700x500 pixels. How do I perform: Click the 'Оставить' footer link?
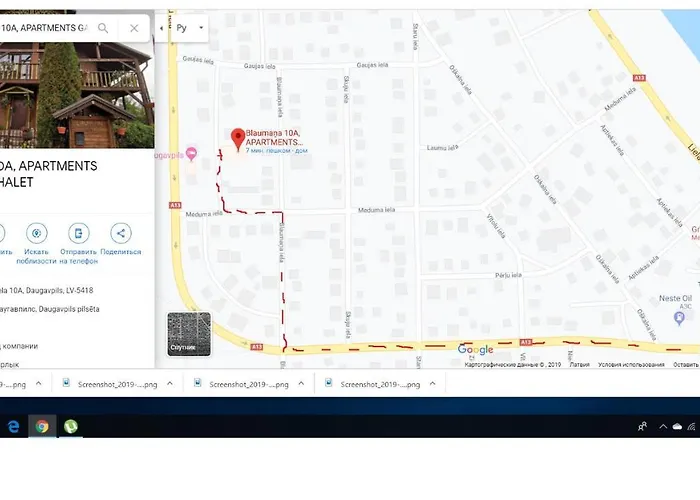coord(686,365)
